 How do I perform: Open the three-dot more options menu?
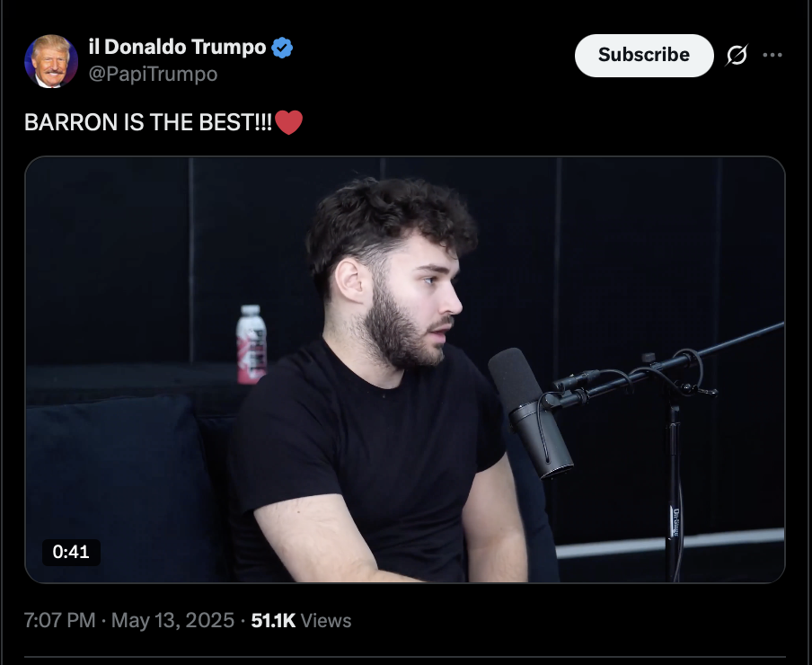point(772,55)
